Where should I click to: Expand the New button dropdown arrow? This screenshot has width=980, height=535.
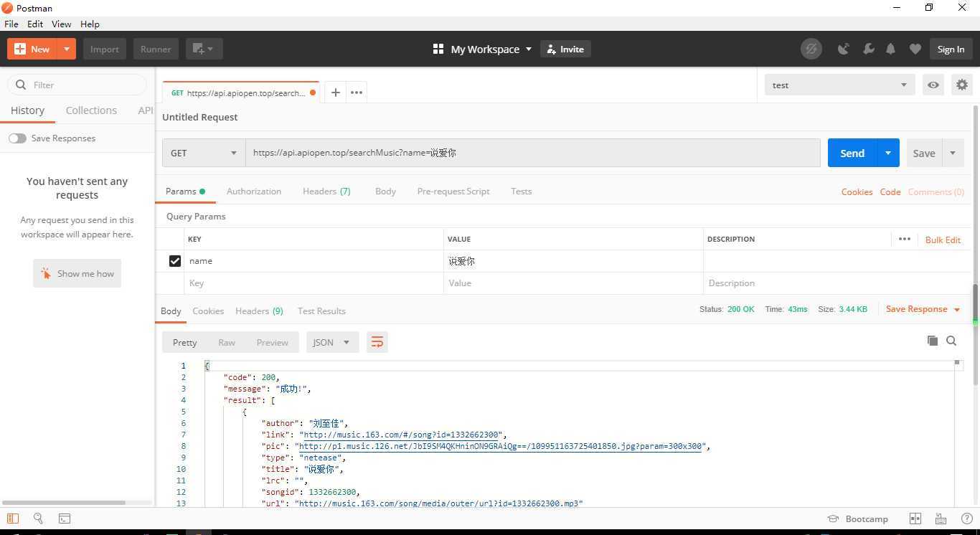coord(66,49)
